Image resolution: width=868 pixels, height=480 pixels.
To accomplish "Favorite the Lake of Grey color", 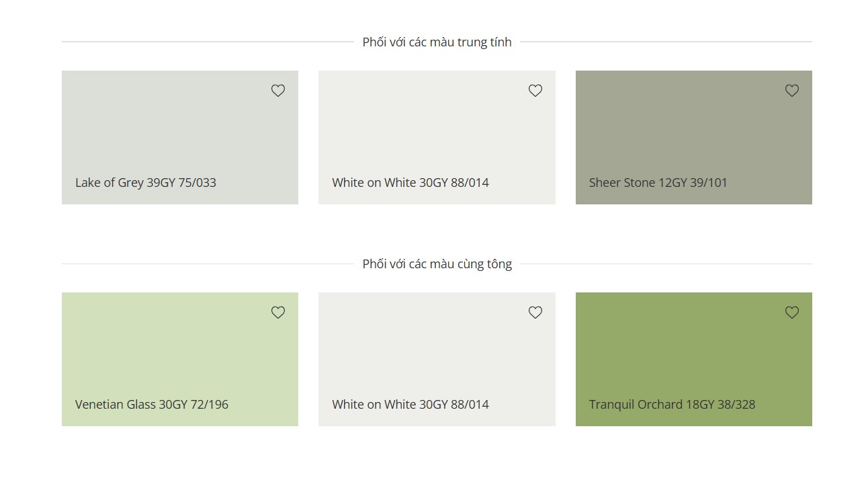I will pos(278,91).
